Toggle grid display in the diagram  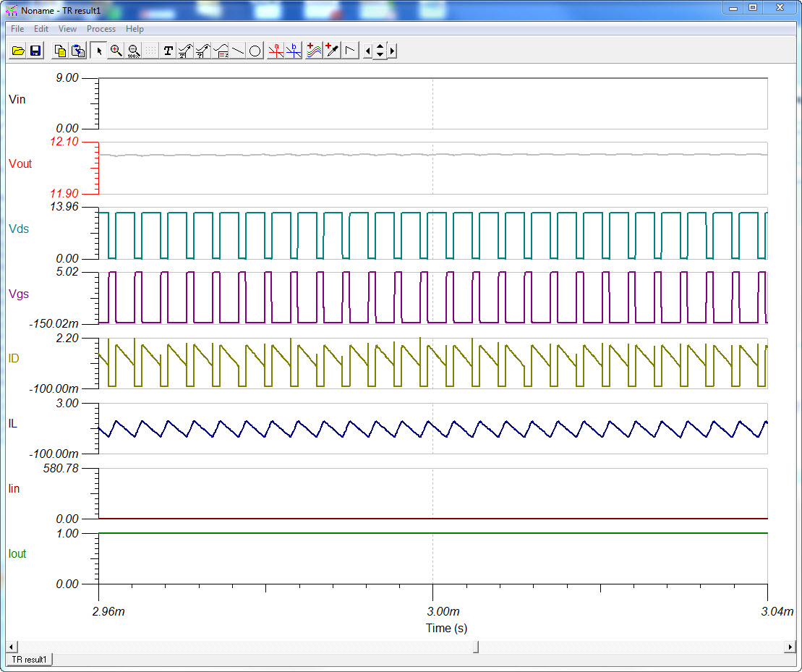150,51
